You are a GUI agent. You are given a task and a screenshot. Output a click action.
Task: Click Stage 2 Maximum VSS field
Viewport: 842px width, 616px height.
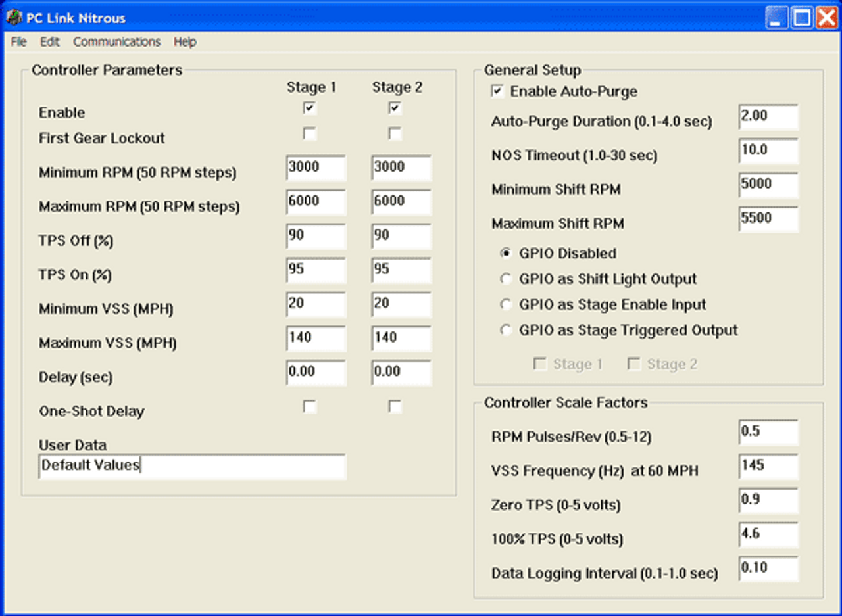click(401, 339)
